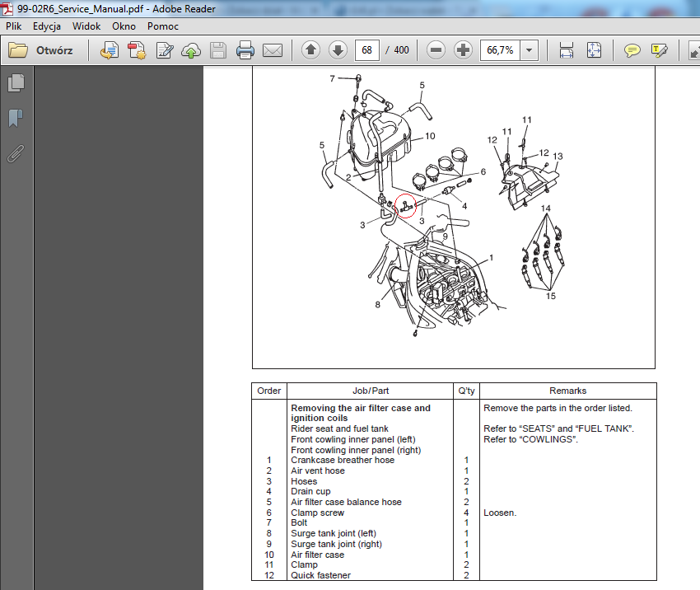Image resolution: width=700 pixels, height=590 pixels.
Task: Zoom out with the minus button
Action: [x=436, y=50]
